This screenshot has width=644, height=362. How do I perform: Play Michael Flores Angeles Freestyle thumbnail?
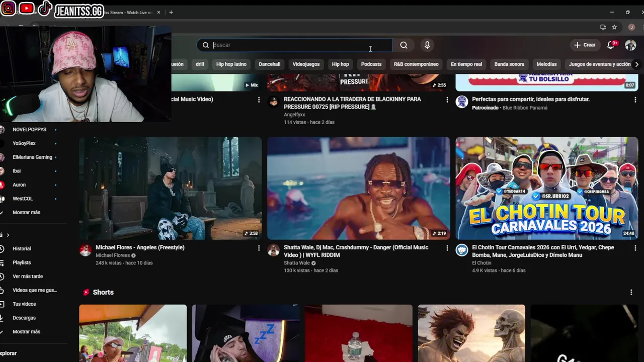171,189
